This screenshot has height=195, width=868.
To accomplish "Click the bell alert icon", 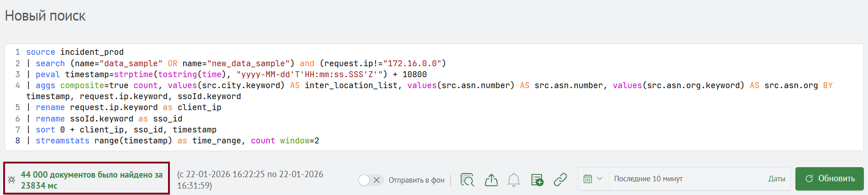I will 514,180.
